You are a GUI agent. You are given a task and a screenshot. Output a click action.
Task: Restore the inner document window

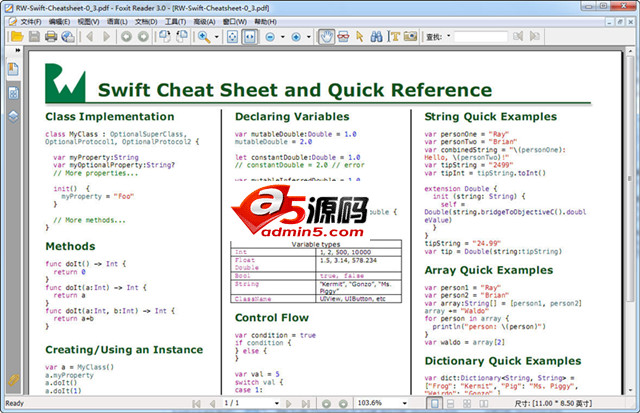point(620,22)
